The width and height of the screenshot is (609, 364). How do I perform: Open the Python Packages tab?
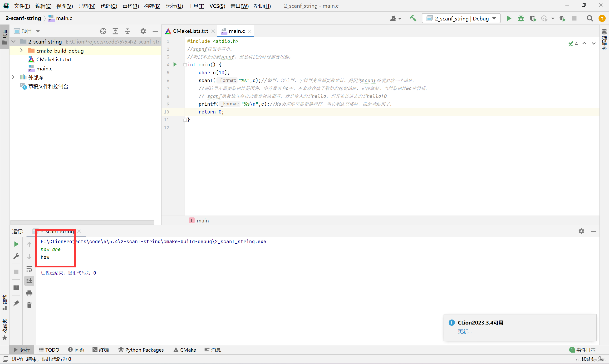pyautogui.click(x=141, y=350)
